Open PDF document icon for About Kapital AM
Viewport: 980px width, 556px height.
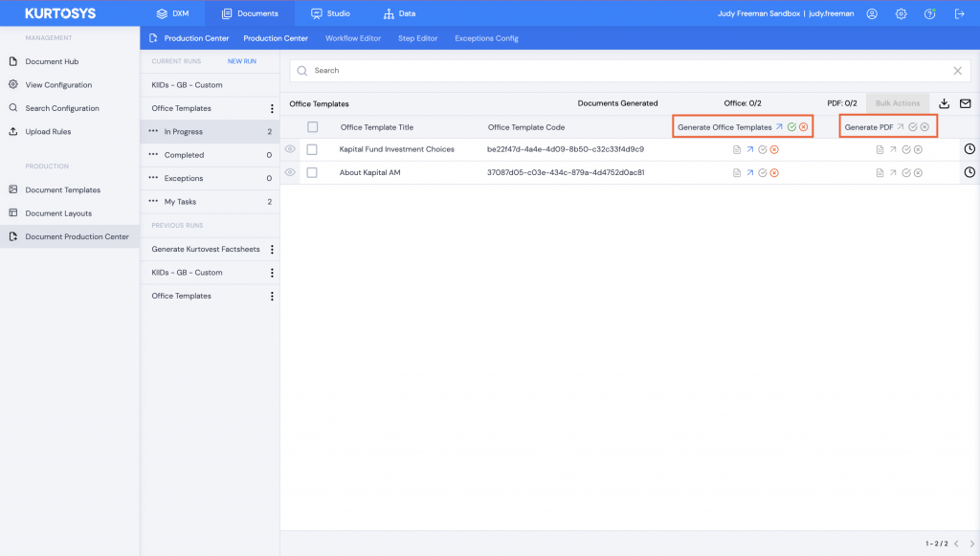[x=880, y=173]
